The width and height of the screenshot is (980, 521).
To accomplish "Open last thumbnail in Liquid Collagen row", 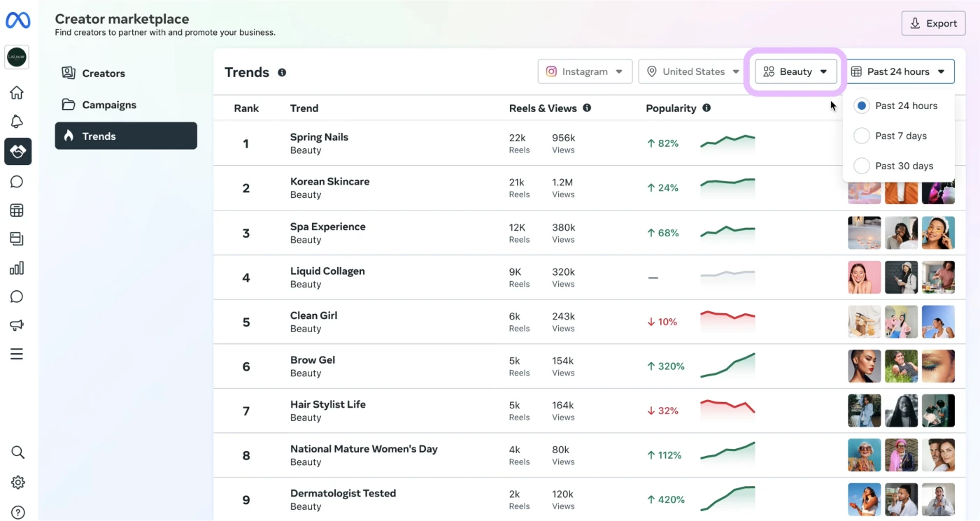I will click(x=938, y=278).
